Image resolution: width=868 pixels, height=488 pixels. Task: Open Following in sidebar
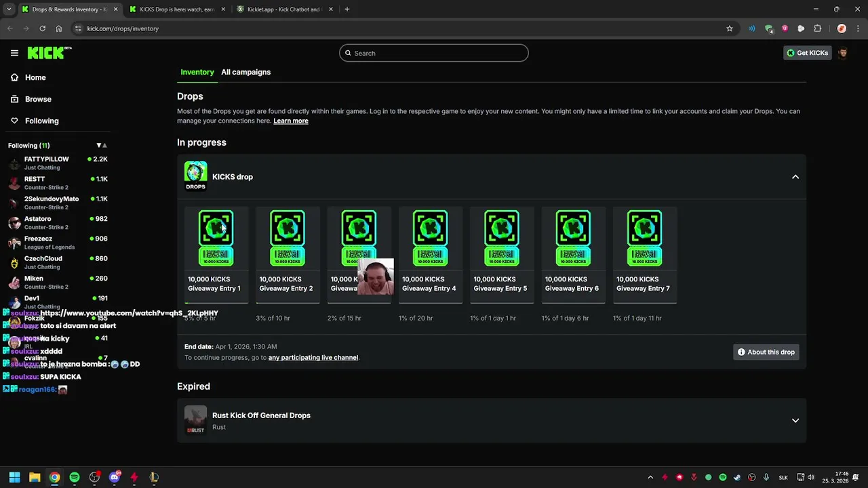tap(35, 121)
